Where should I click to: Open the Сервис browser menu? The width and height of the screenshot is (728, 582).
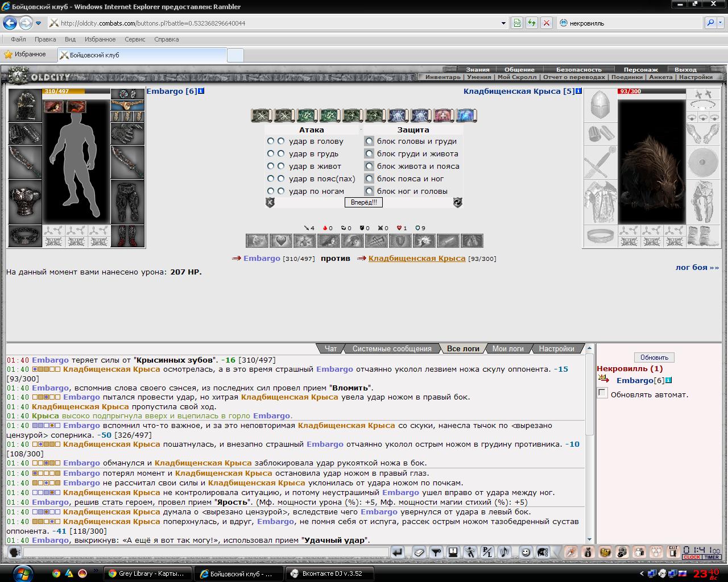135,39
